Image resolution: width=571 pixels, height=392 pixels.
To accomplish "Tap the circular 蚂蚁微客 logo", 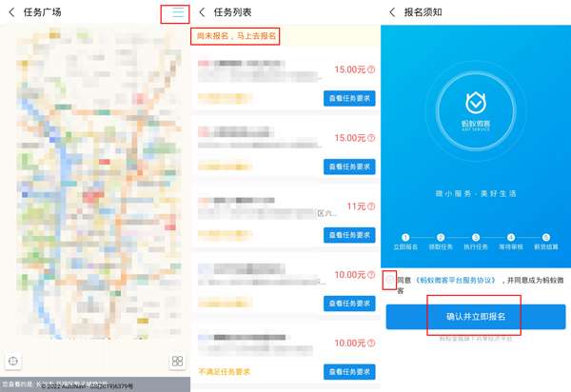I will click(x=476, y=109).
